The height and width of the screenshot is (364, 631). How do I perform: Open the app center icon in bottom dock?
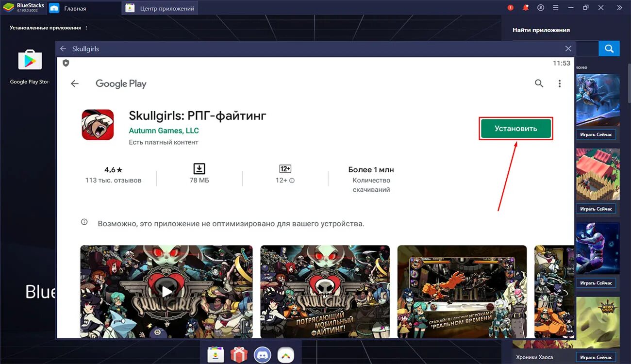point(215,355)
